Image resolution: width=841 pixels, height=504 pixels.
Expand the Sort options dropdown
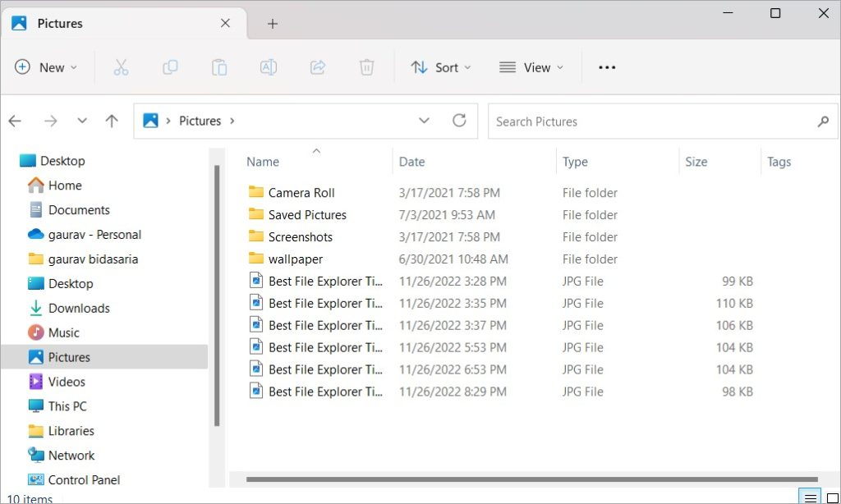click(442, 67)
